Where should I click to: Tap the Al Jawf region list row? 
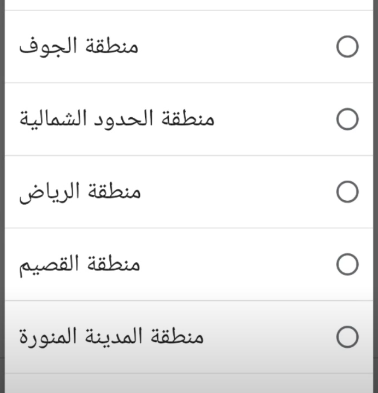pyautogui.click(x=189, y=47)
